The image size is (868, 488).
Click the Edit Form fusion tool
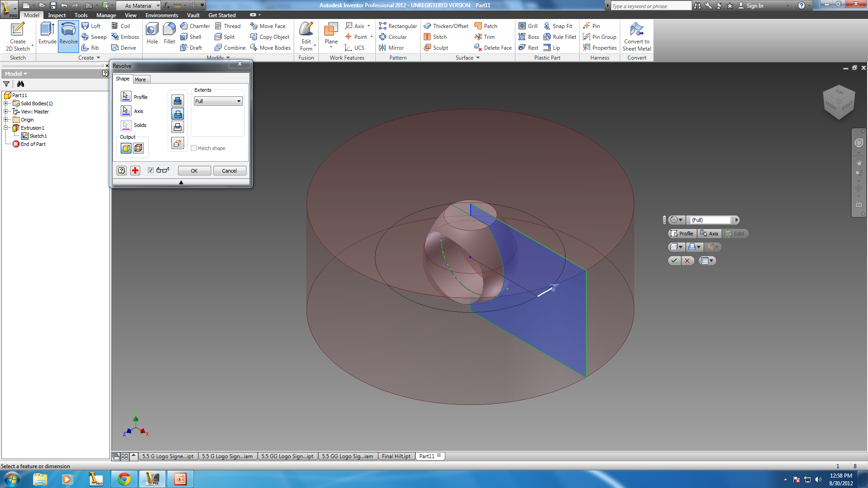pos(307,37)
